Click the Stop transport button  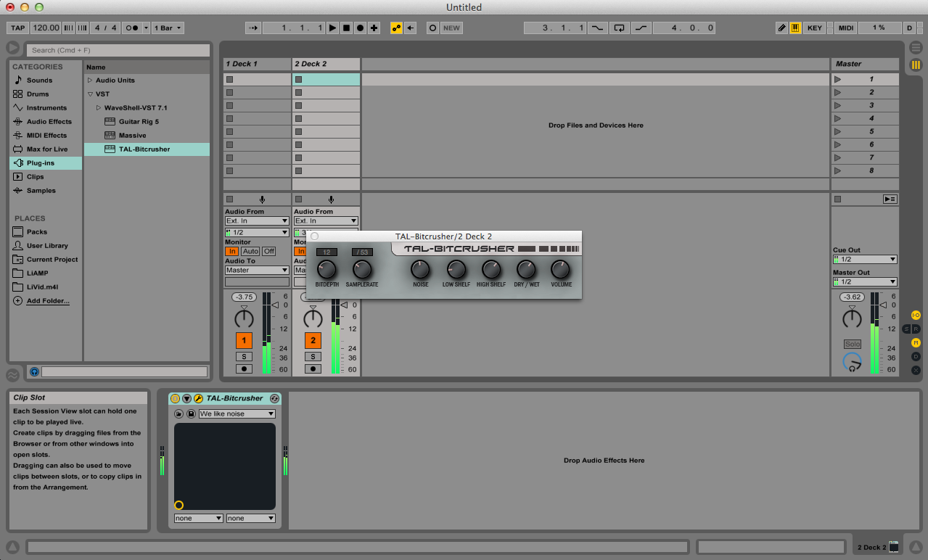[346, 28]
